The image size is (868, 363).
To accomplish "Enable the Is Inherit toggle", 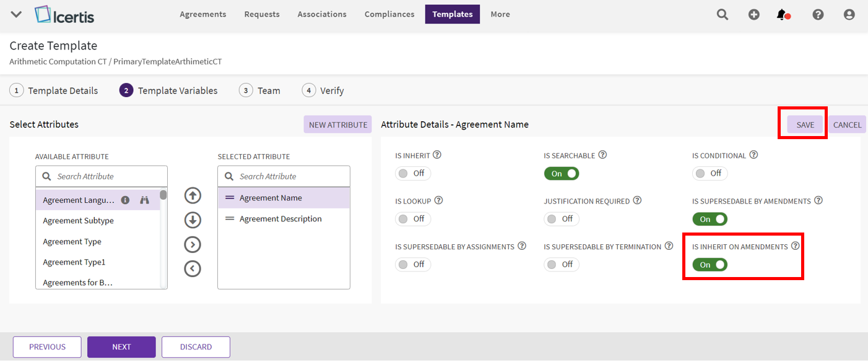I will pyautogui.click(x=412, y=174).
